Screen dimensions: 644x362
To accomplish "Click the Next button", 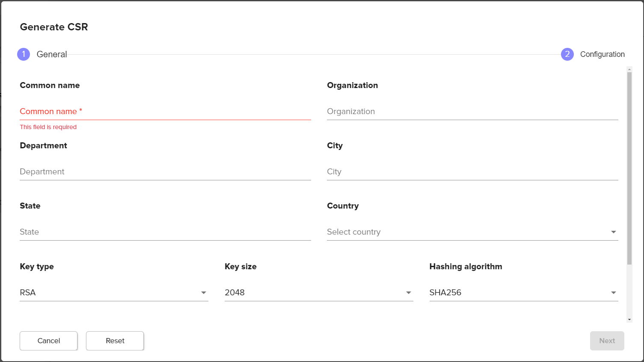I will tap(607, 341).
